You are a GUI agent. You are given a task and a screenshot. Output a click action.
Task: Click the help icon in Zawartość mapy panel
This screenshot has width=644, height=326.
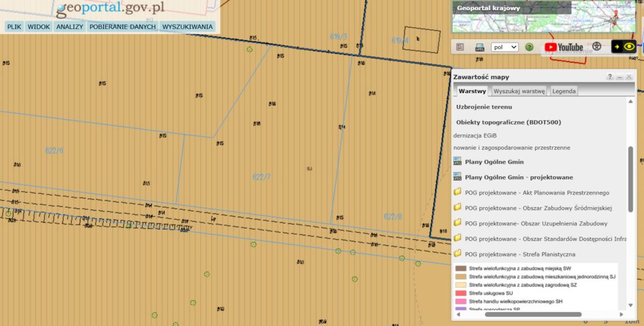click(609, 77)
